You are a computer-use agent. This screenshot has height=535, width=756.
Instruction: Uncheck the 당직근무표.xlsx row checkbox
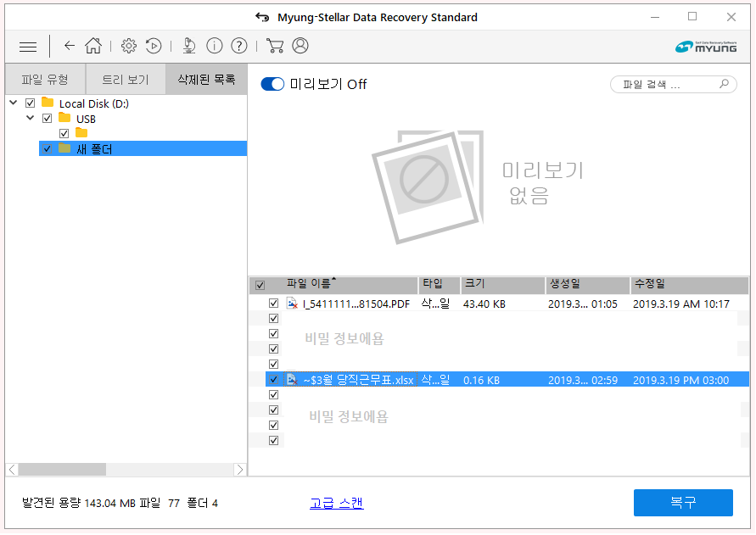click(273, 379)
